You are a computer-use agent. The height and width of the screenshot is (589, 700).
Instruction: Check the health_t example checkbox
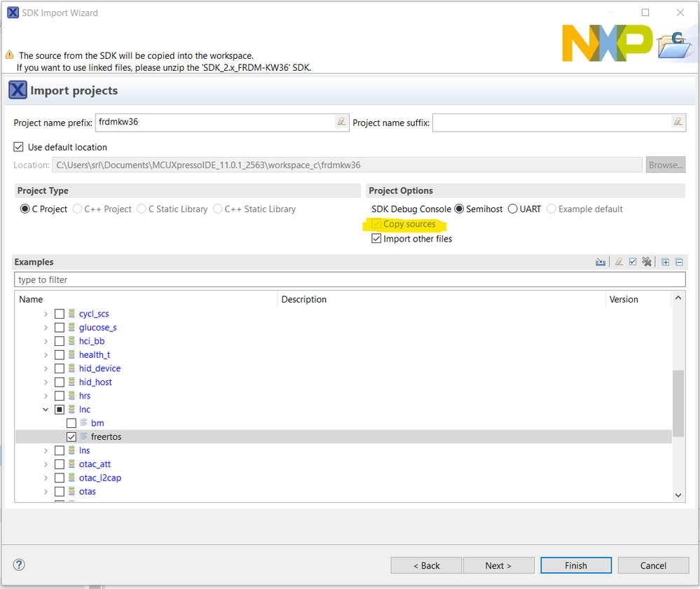point(60,355)
